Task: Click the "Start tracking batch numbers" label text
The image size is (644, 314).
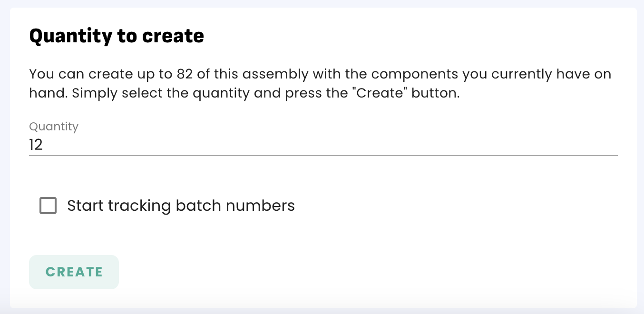Action: click(x=181, y=206)
